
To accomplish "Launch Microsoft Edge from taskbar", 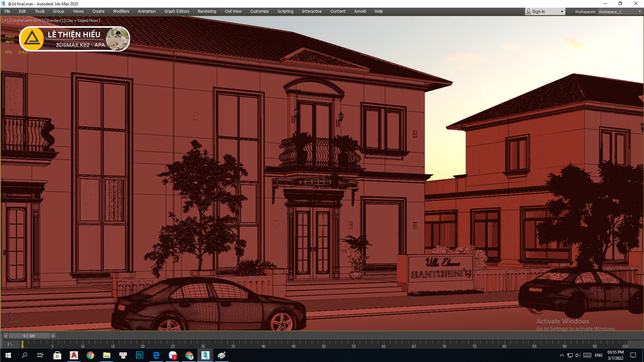I will pos(156,355).
